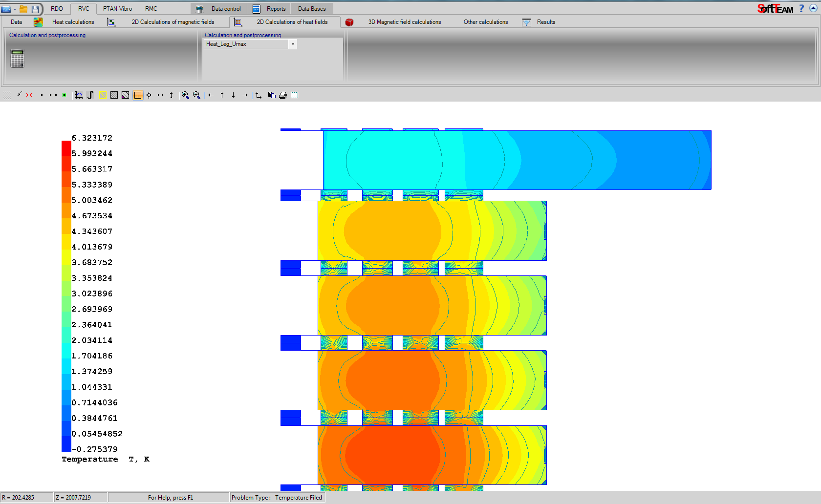Click the red 3D cube icon
Screen dimensions: 821x504
349,22
